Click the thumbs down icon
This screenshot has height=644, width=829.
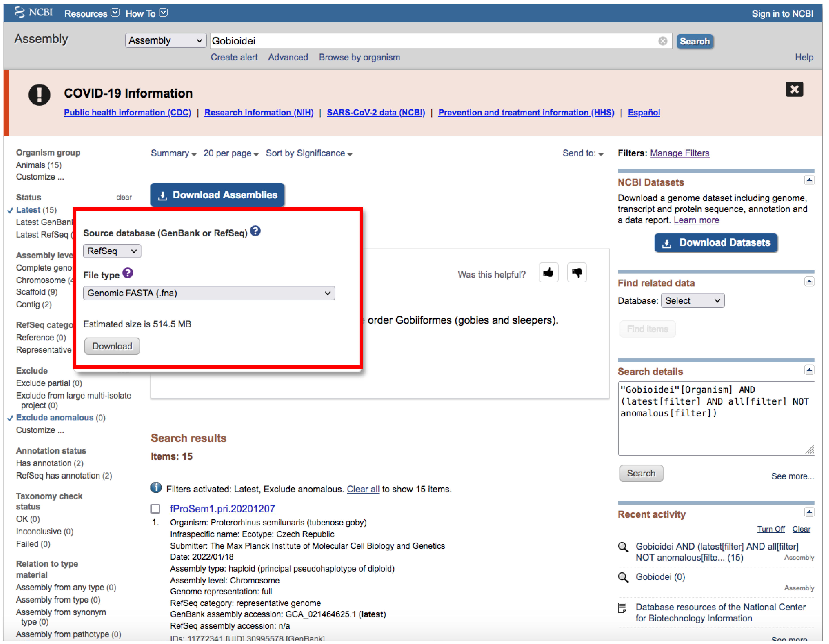(577, 273)
